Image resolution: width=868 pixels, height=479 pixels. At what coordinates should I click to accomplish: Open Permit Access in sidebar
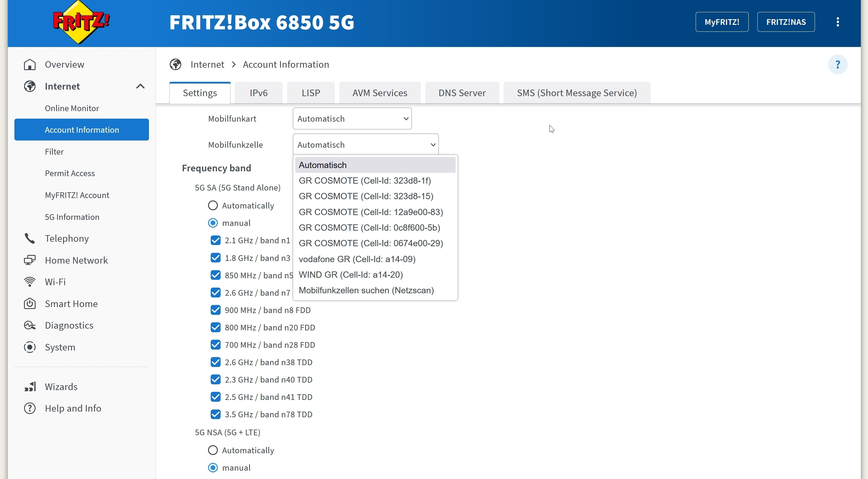82,173
